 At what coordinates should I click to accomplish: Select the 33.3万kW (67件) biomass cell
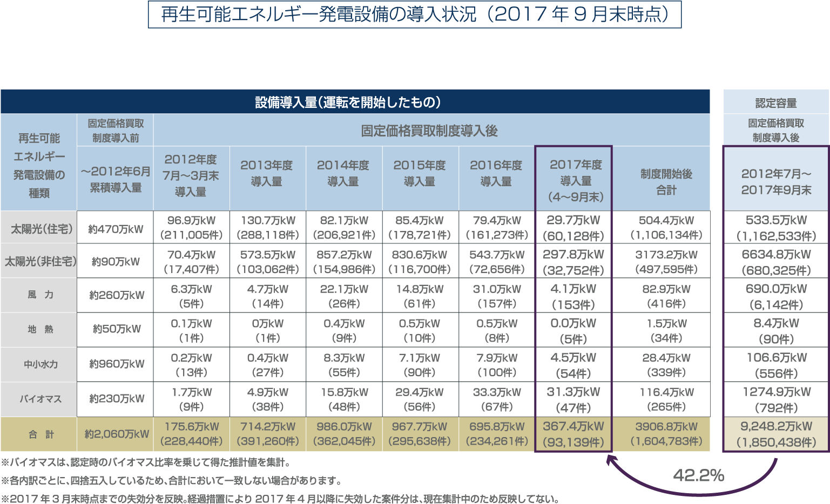(x=496, y=399)
